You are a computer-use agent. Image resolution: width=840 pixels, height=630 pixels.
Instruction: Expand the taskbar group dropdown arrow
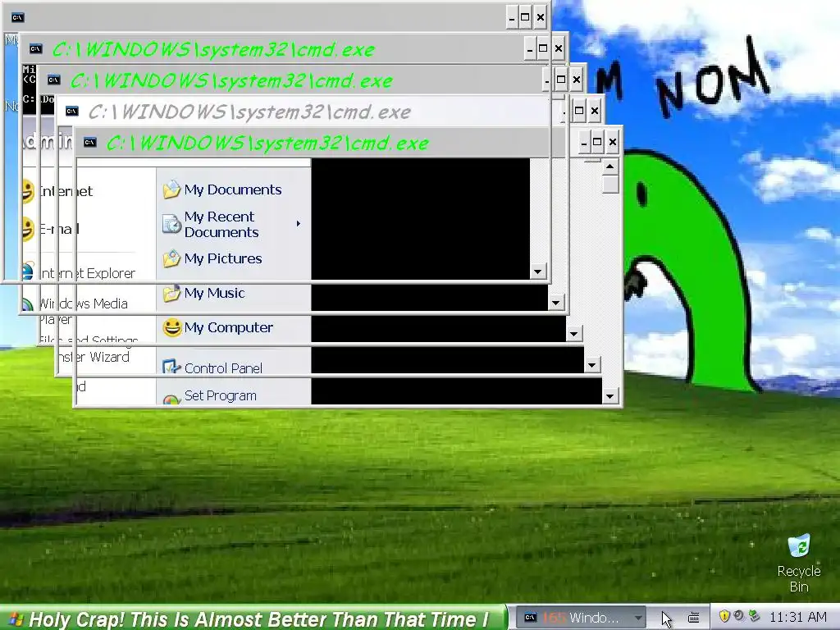[x=637, y=618]
